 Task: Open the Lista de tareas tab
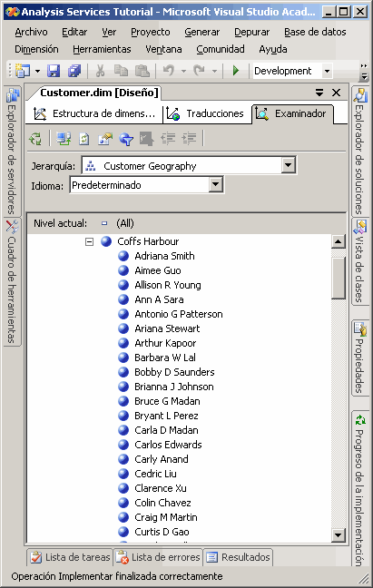click(71, 557)
